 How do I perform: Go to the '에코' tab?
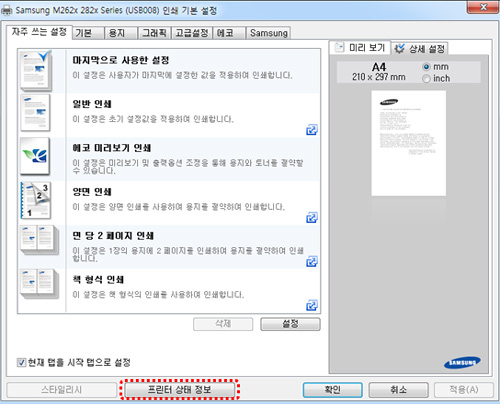[x=229, y=33]
